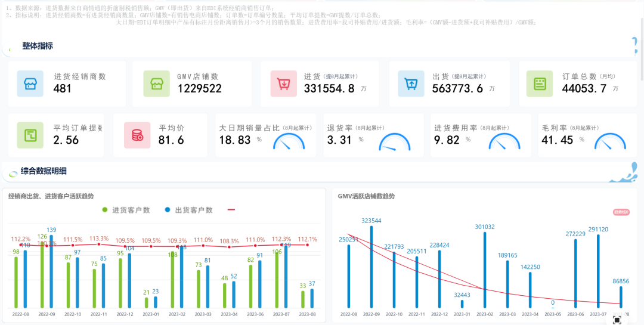
Task: Click the red coin icon for 平均价
Action: pyautogui.click(x=137, y=135)
